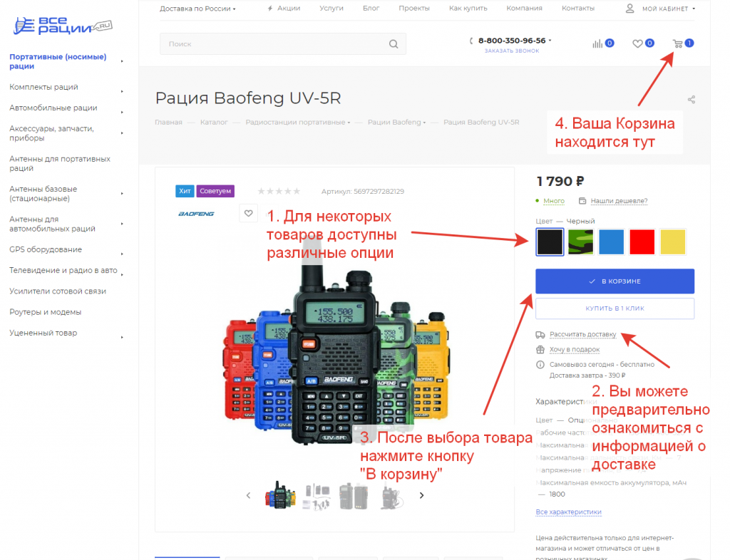730x560 pixels.
Task: Add product to favorites with heart icon
Action: (248, 213)
